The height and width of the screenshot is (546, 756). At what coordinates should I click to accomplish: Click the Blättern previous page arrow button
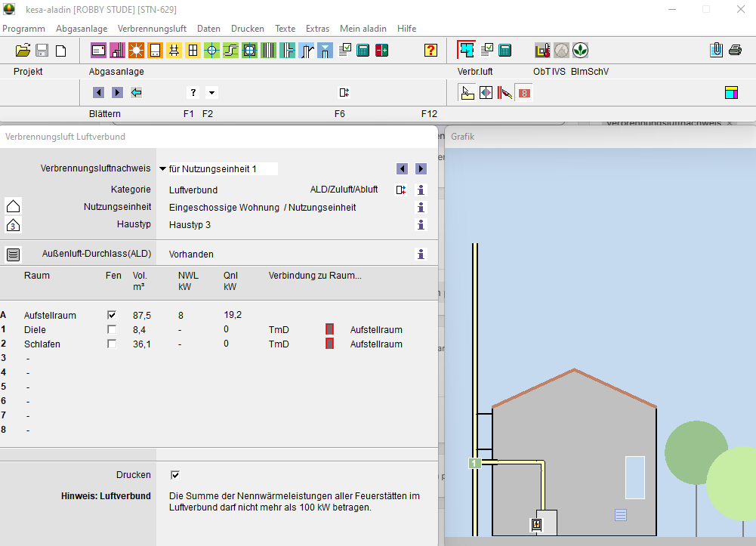pos(98,92)
